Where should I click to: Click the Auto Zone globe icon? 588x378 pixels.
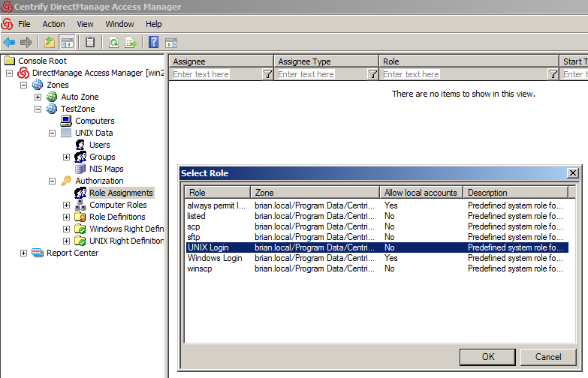click(x=52, y=97)
